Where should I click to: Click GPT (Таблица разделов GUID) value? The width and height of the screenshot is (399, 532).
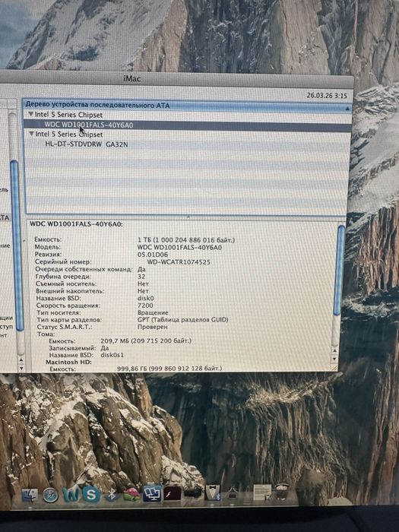(183, 320)
